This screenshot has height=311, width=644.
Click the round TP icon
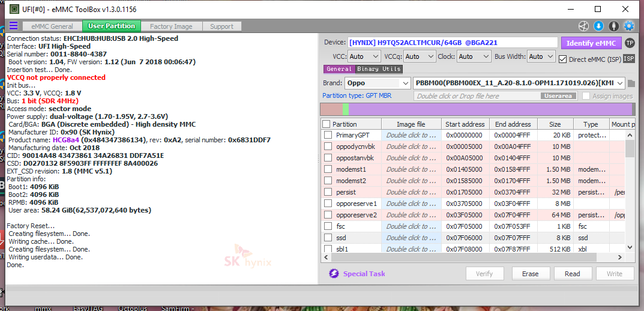tap(629, 43)
